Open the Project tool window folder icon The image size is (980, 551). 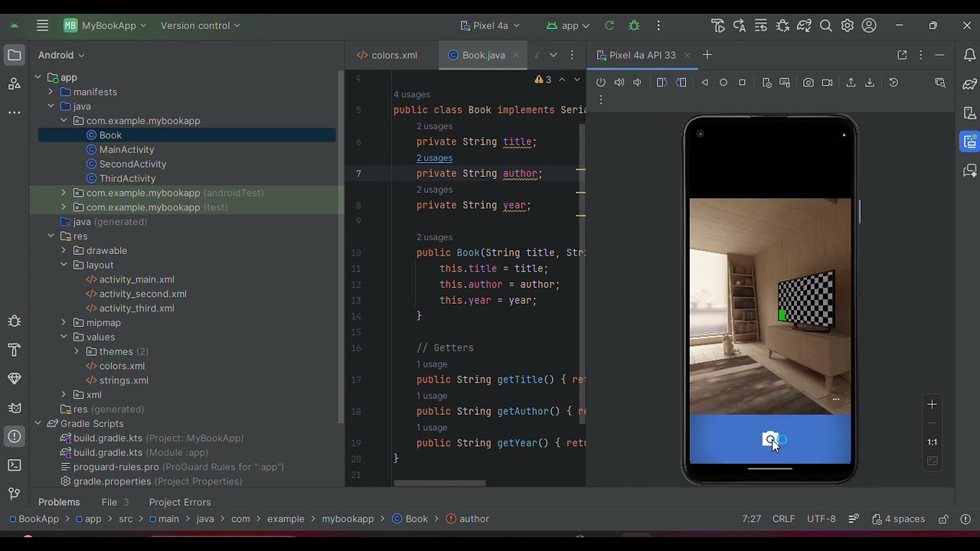(14, 55)
